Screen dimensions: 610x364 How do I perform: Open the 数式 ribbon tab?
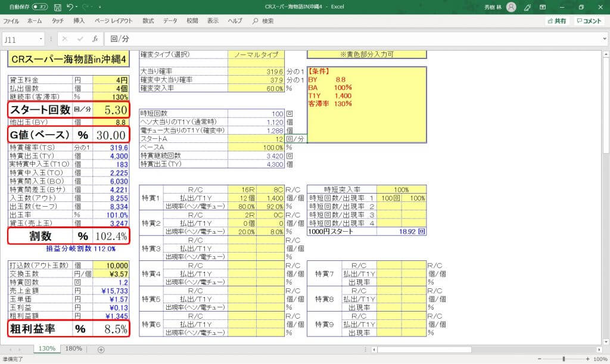click(x=148, y=21)
